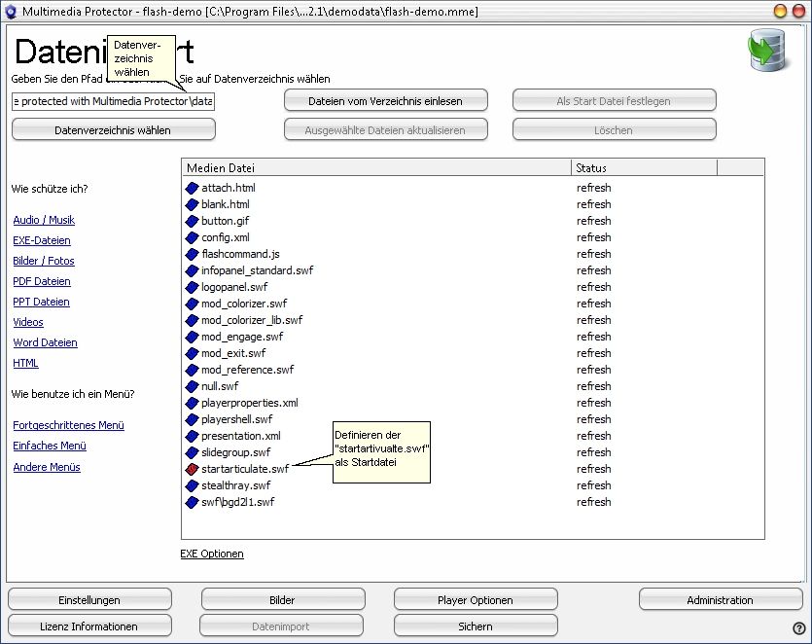Click the database import icon at top right

click(766, 53)
